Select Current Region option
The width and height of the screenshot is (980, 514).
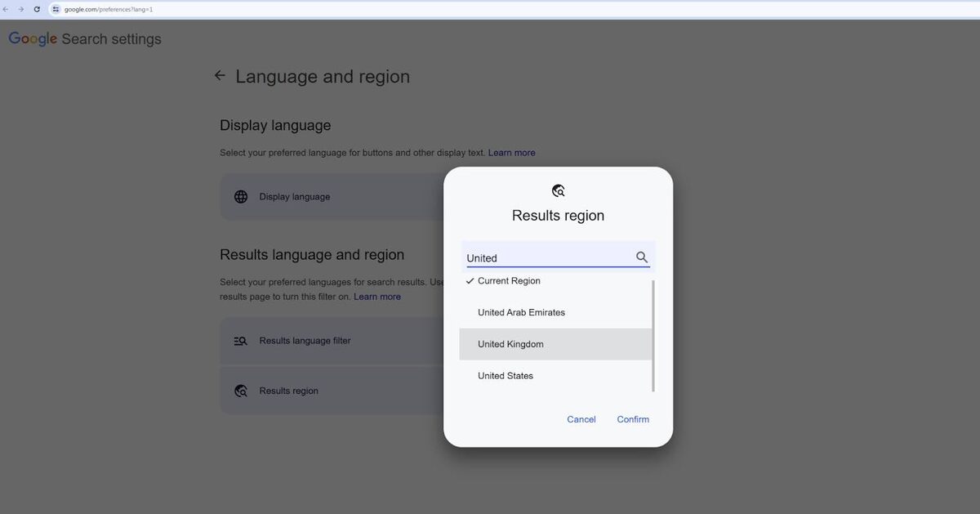point(555,281)
